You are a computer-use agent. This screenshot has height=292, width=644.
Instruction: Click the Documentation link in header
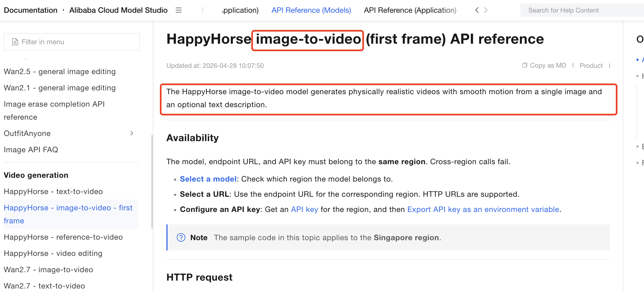click(x=31, y=10)
